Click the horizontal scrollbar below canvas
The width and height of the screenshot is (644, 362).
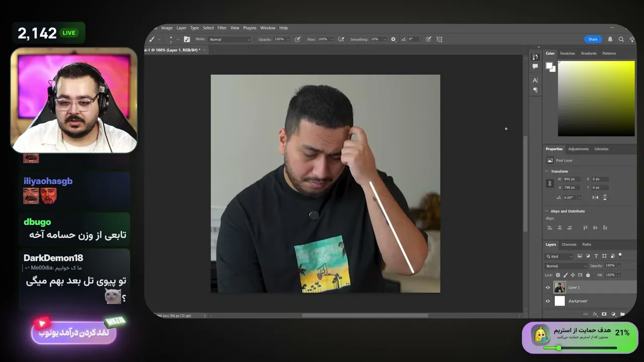[365, 316]
